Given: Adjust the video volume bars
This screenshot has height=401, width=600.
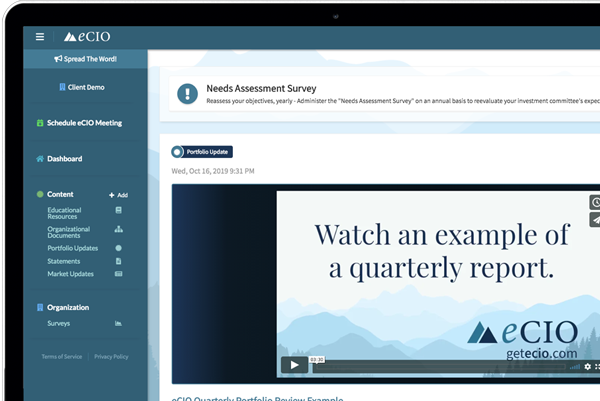Looking at the screenshot, I should point(575,367).
